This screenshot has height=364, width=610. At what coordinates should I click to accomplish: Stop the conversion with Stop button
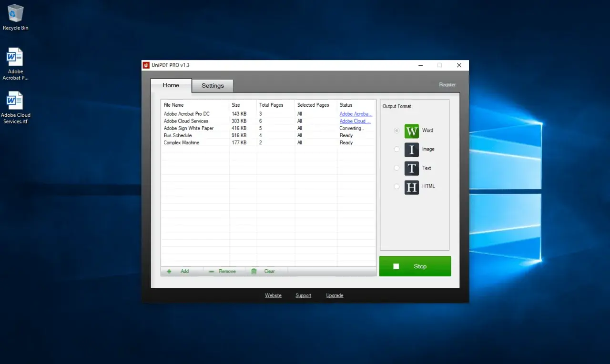click(415, 266)
